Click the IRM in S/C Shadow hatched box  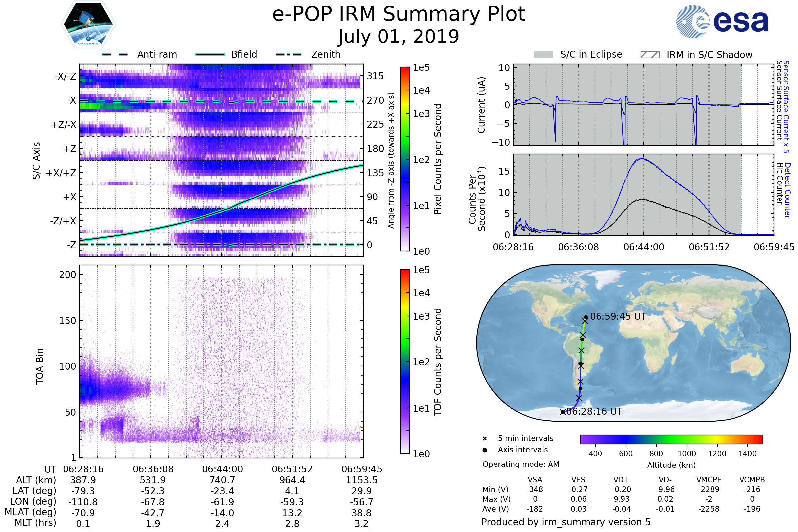click(650, 55)
